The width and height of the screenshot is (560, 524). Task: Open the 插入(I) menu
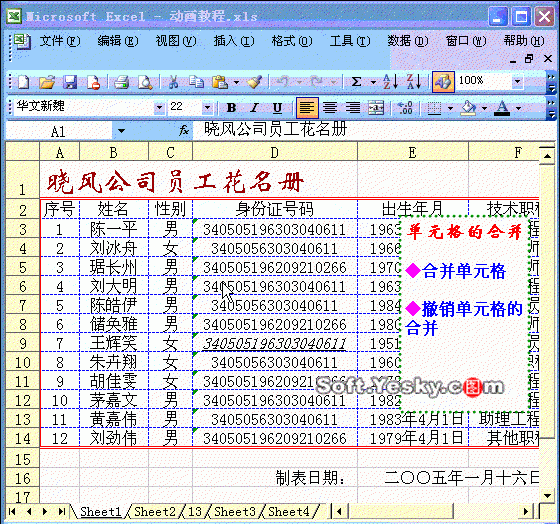[x=234, y=41]
